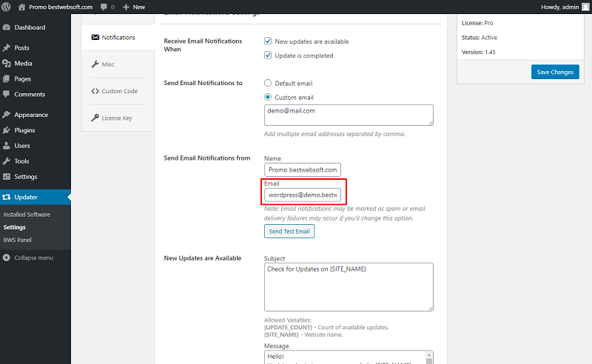Click the Version: 1.45 text
The height and width of the screenshot is (364, 592).
click(x=478, y=52)
